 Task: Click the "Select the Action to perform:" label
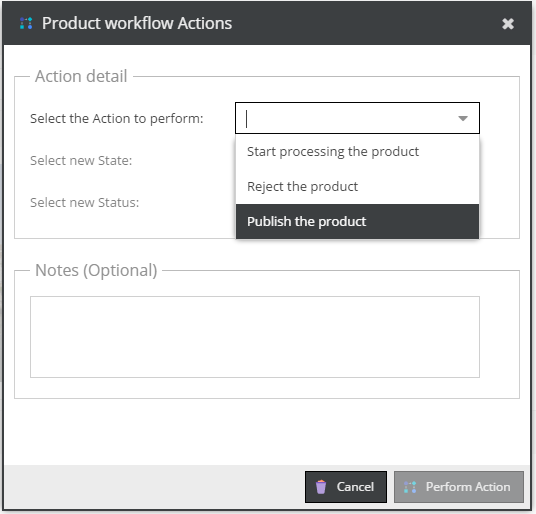(x=117, y=119)
